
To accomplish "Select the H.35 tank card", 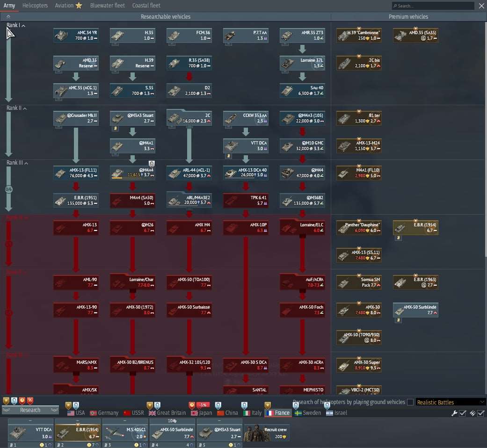I will coord(132,36).
